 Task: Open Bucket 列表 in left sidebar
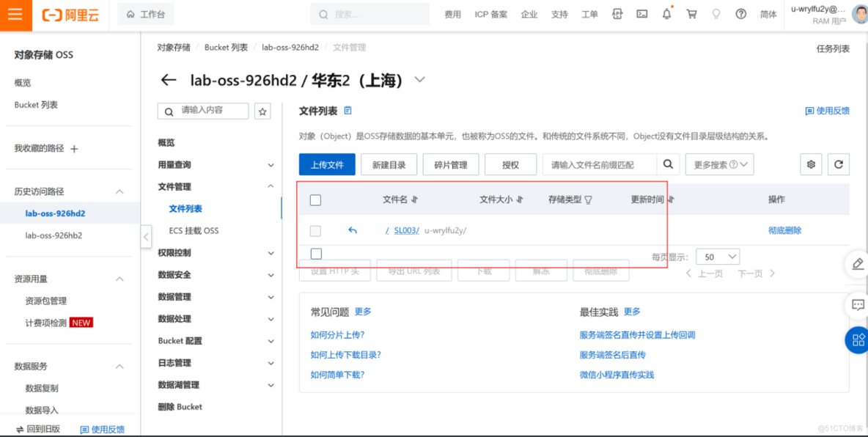36,105
